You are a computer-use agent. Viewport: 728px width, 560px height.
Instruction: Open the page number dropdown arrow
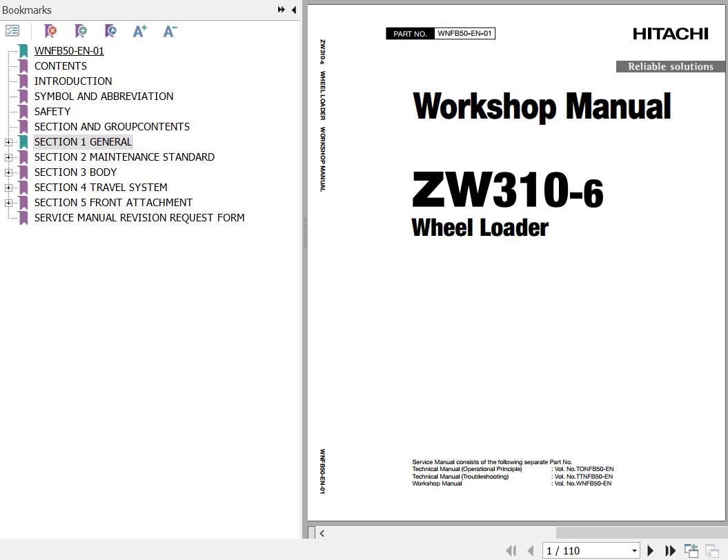(x=634, y=551)
